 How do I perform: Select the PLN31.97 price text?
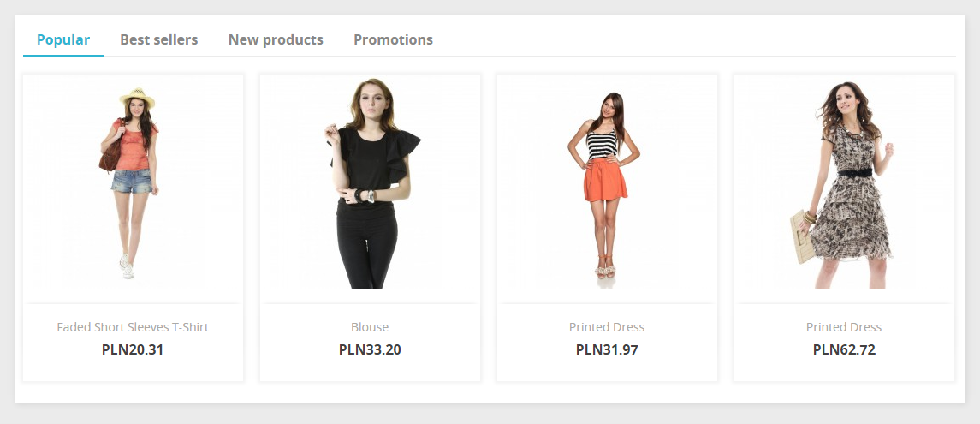point(606,349)
